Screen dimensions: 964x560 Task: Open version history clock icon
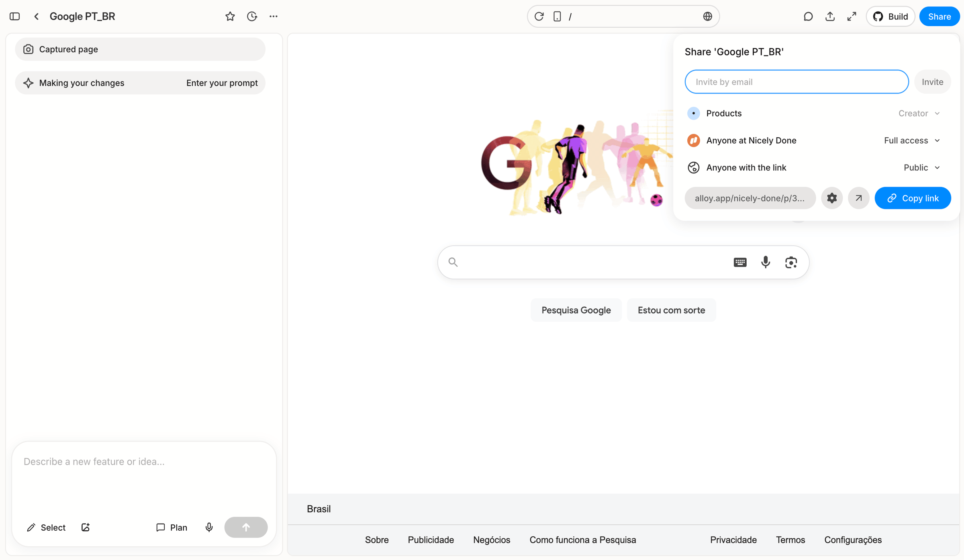pyautogui.click(x=252, y=16)
